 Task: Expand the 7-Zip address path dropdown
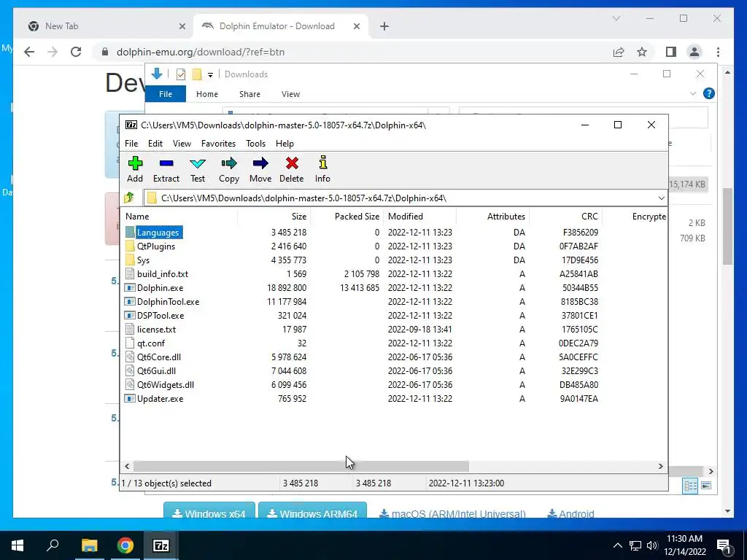click(661, 198)
